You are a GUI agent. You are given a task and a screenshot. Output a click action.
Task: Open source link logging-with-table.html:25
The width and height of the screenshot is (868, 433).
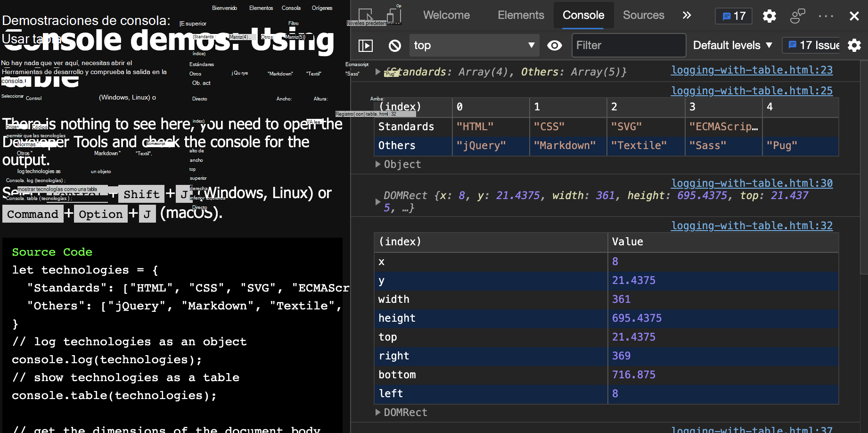point(752,91)
